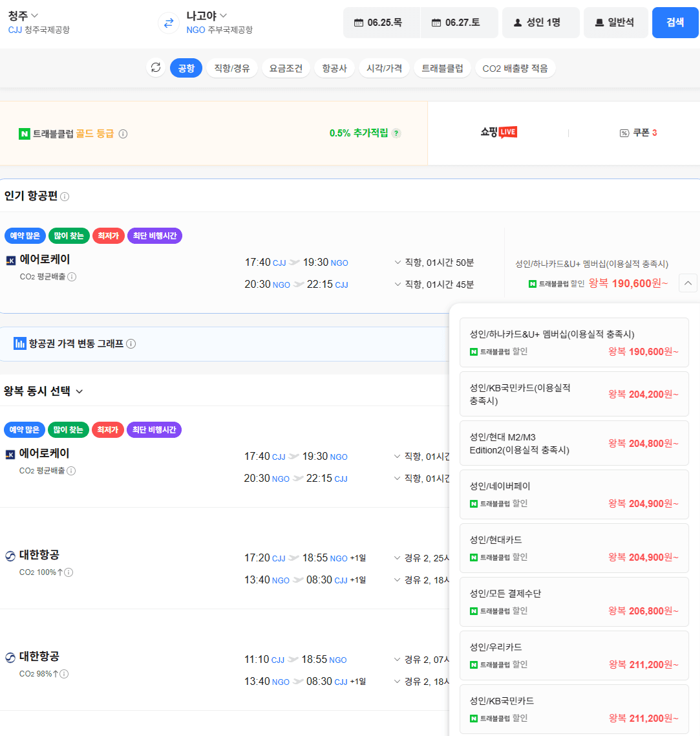
Task: Select 성인/네이버페이 fare option
Action: point(574,494)
